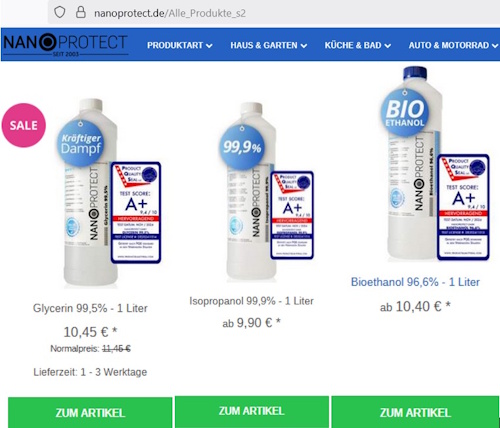Expand the Produktart dropdown menu
The width and height of the screenshot is (500, 428).
point(180,45)
